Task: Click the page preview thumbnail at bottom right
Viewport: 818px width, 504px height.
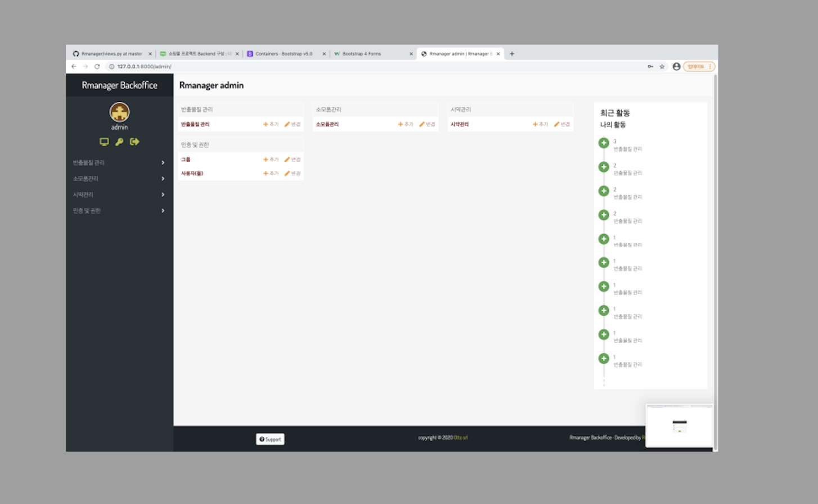Action: [x=680, y=426]
